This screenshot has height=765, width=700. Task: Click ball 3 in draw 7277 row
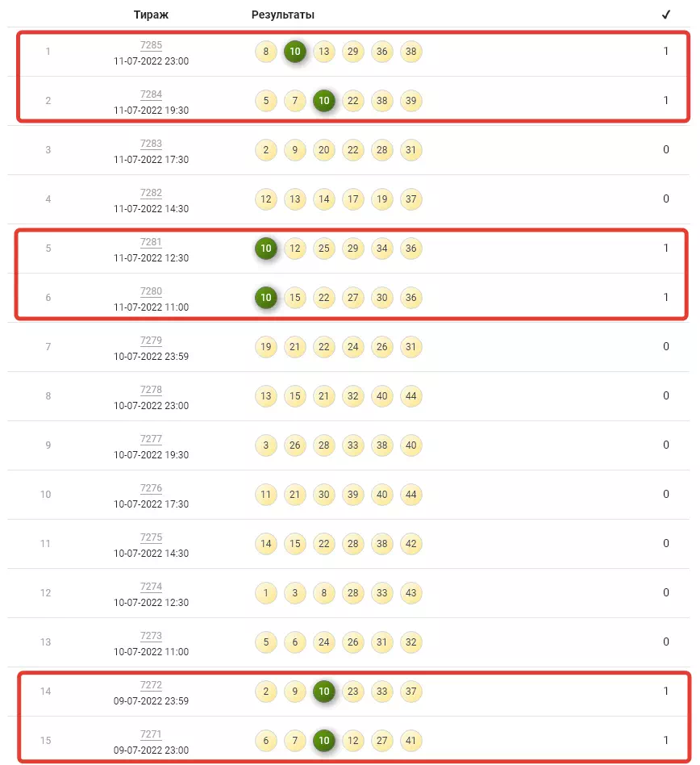click(266, 445)
